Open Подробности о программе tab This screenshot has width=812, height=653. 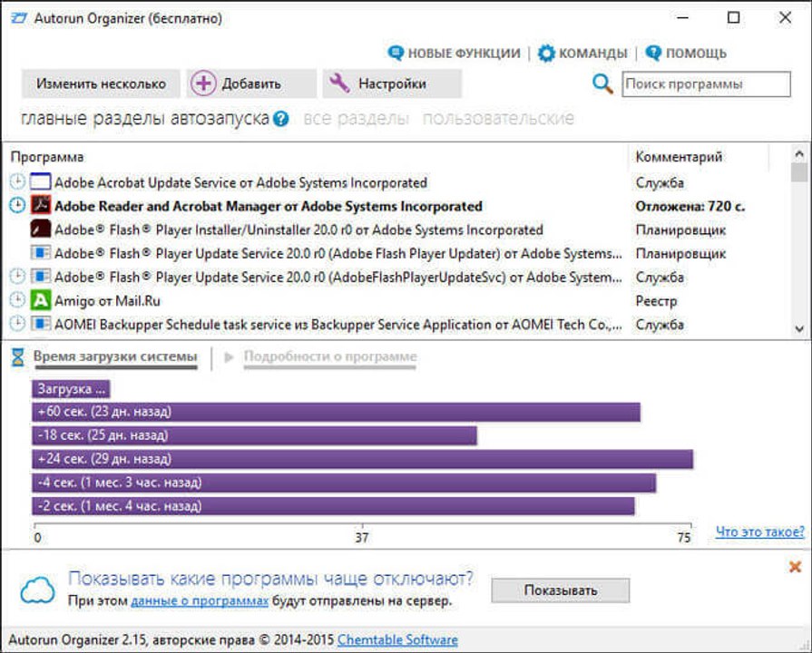tap(330, 356)
